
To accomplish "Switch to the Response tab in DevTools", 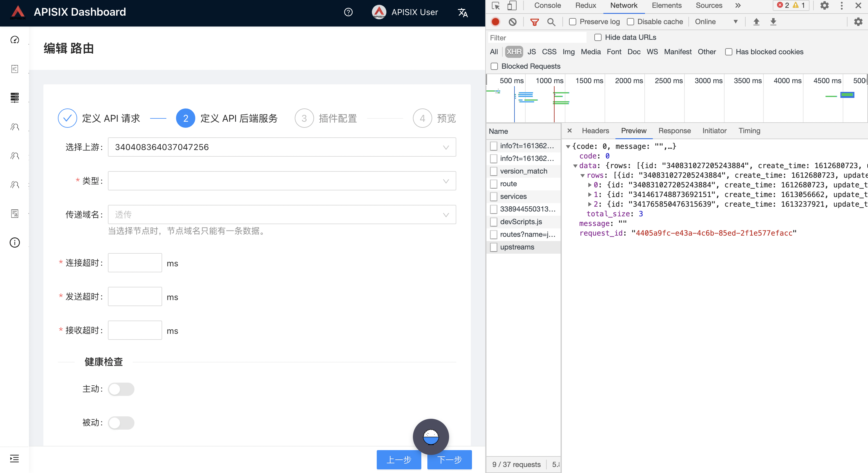I will tap(675, 131).
